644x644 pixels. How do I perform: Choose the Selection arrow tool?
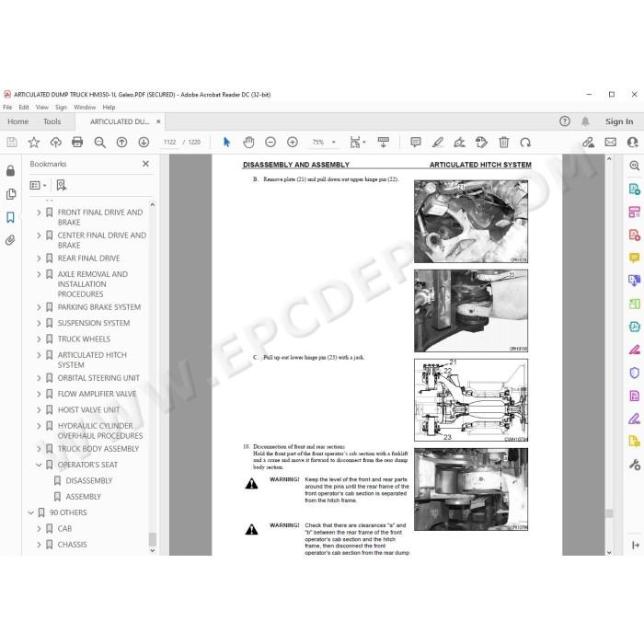point(226,142)
